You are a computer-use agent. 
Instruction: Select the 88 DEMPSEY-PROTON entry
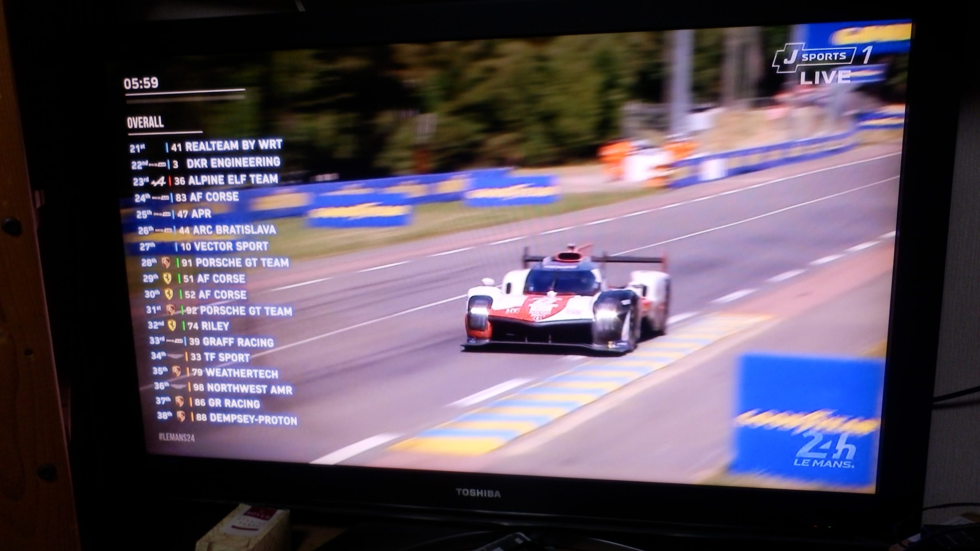[x=247, y=419]
